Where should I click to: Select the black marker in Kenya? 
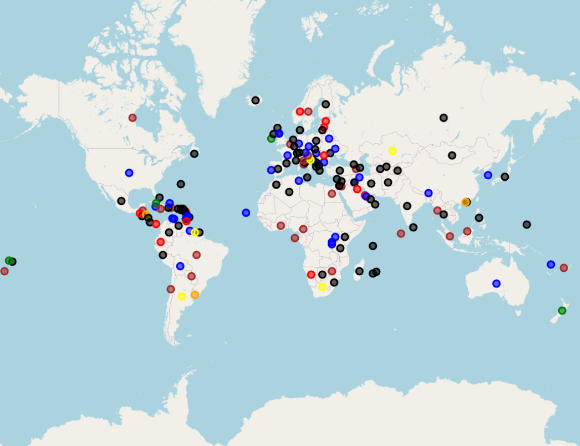(345, 237)
